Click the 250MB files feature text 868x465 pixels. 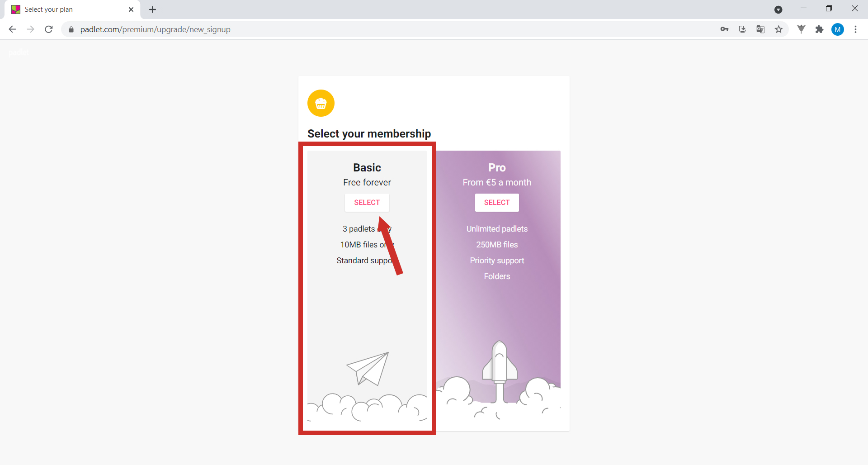click(497, 245)
